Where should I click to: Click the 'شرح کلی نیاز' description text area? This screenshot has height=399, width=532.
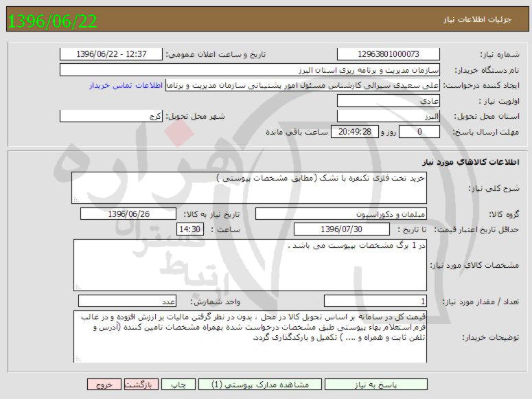tap(248, 187)
